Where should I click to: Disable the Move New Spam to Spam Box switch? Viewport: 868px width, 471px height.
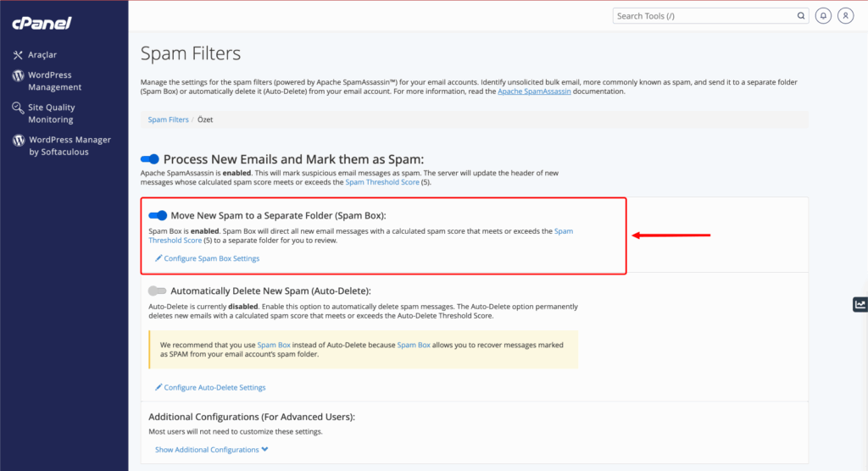pos(158,215)
